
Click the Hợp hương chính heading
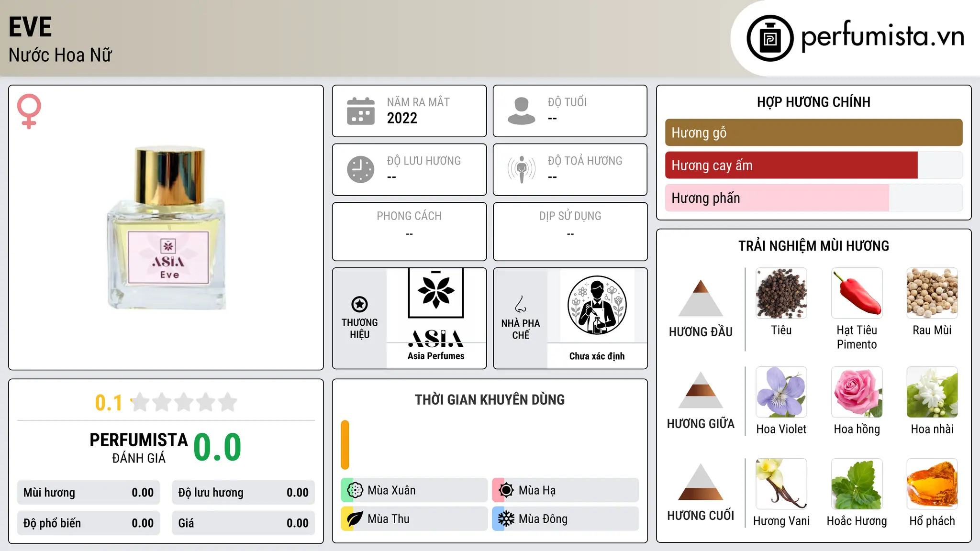click(x=813, y=102)
